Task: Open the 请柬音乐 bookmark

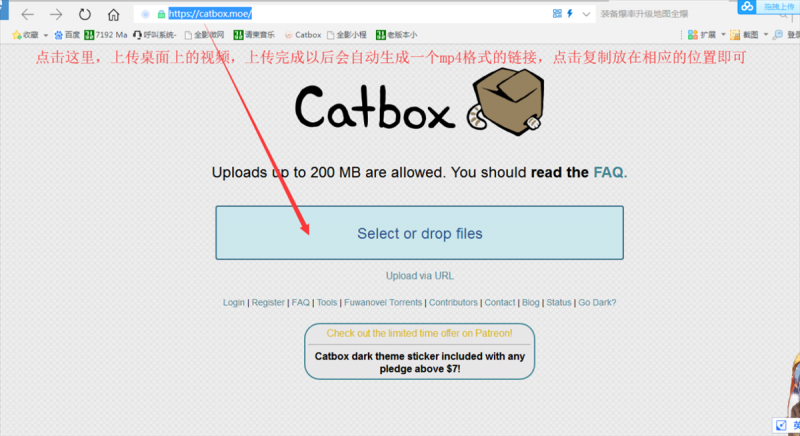Action: (x=254, y=35)
